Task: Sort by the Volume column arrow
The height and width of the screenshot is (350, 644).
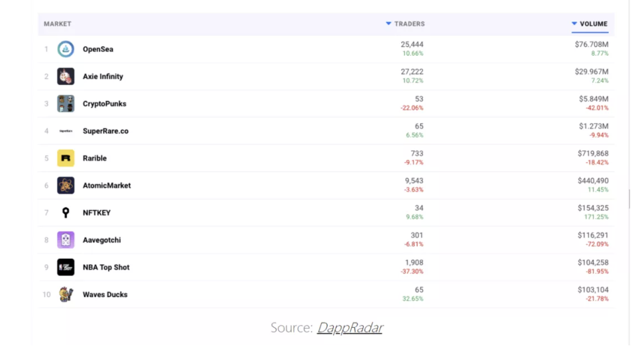Action: tap(574, 24)
